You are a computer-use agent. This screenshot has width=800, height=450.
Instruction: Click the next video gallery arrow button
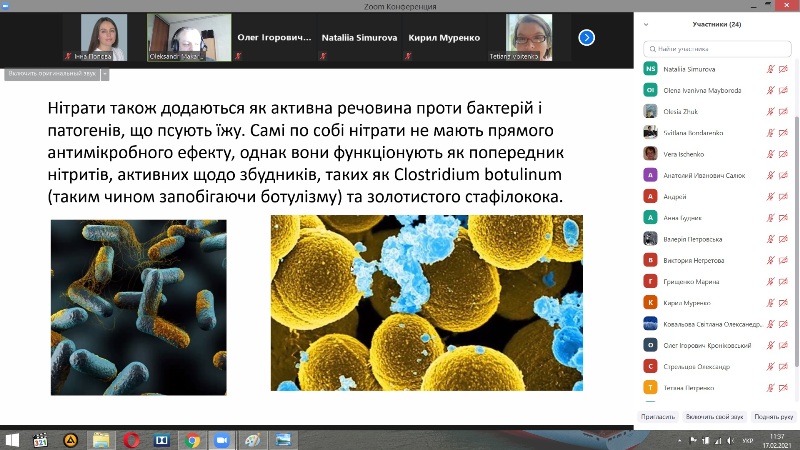(x=587, y=37)
